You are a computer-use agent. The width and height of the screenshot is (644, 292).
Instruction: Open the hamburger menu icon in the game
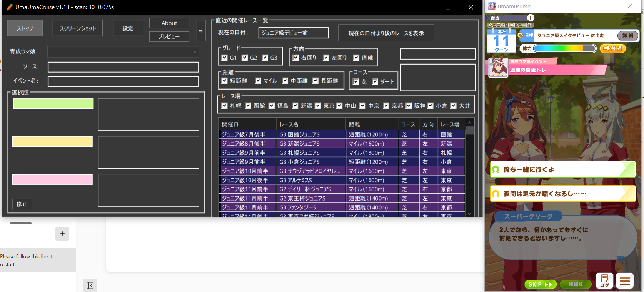(625, 281)
